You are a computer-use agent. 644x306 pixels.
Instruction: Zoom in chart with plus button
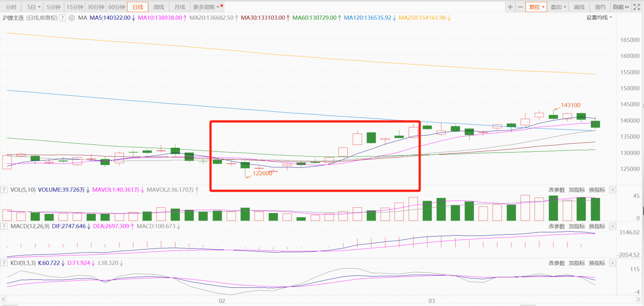pyautogui.click(x=510, y=7)
